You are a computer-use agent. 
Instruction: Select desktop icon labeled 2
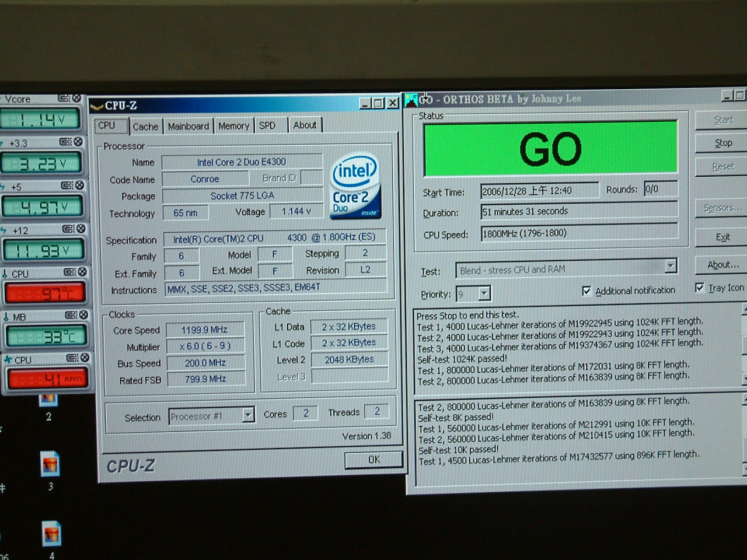48,400
